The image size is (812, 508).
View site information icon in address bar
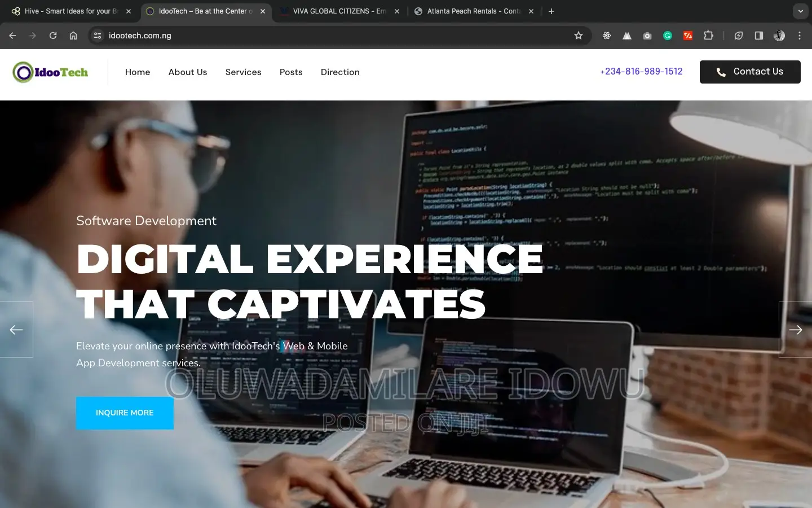(98, 36)
